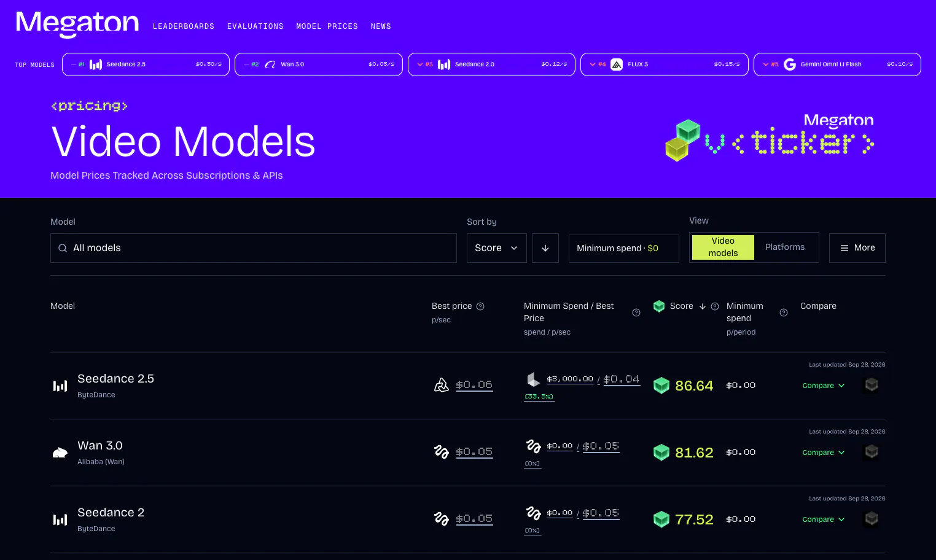Switch view to Video models

tap(723, 247)
